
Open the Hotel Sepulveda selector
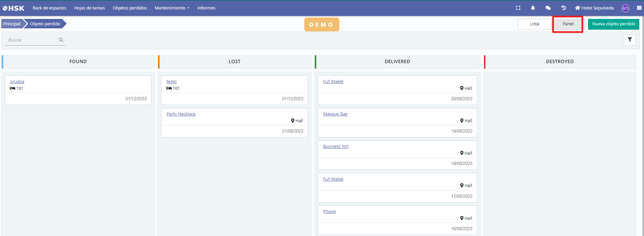[x=594, y=8]
